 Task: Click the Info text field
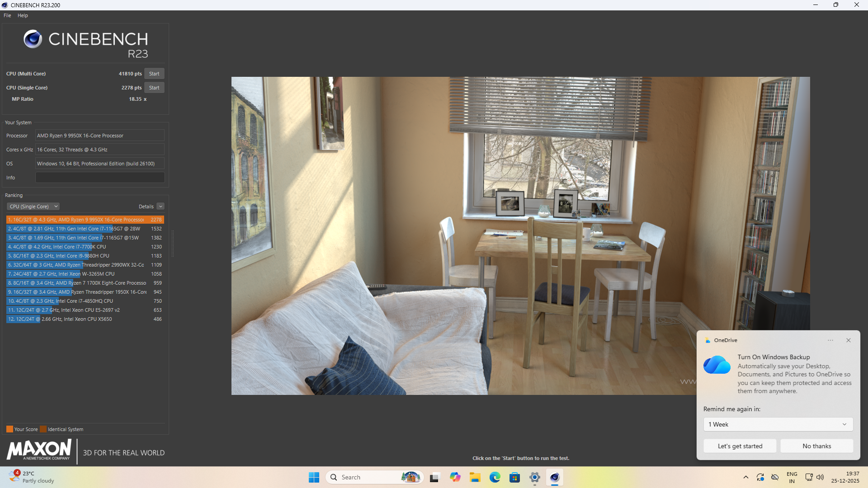click(x=100, y=178)
